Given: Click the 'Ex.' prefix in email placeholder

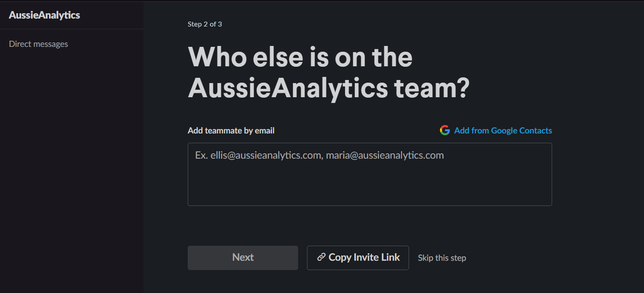Looking at the screenshot, I should pos(201,156).
